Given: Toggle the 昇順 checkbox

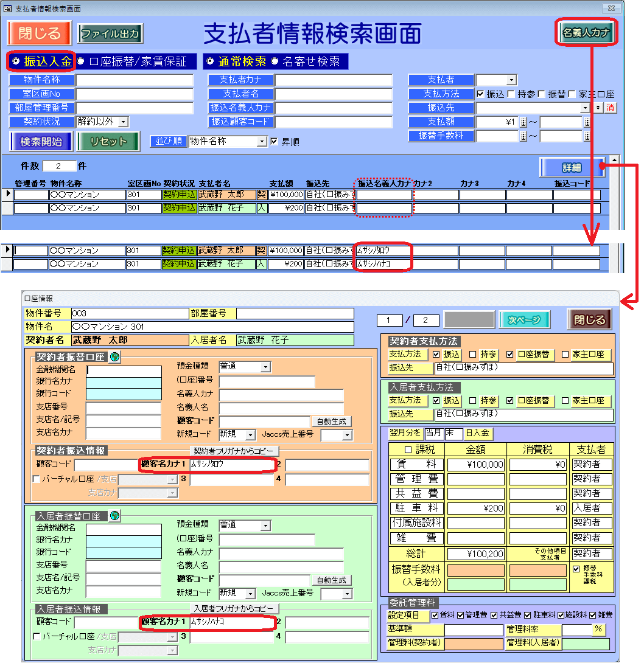Looking at the screenshot, I should click(x=275, y=142).
